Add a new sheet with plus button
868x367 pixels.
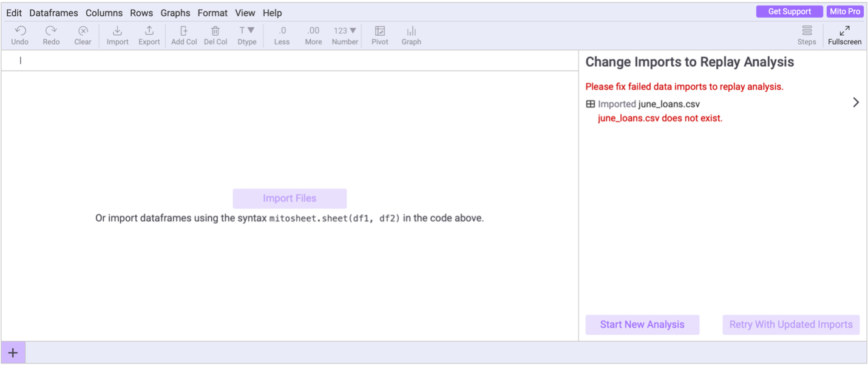13,353
